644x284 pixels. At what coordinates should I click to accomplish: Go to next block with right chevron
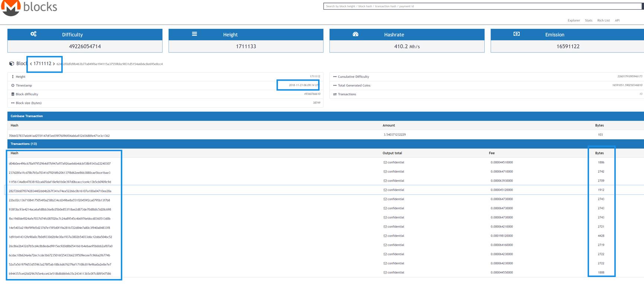click(x=54, y=64)
